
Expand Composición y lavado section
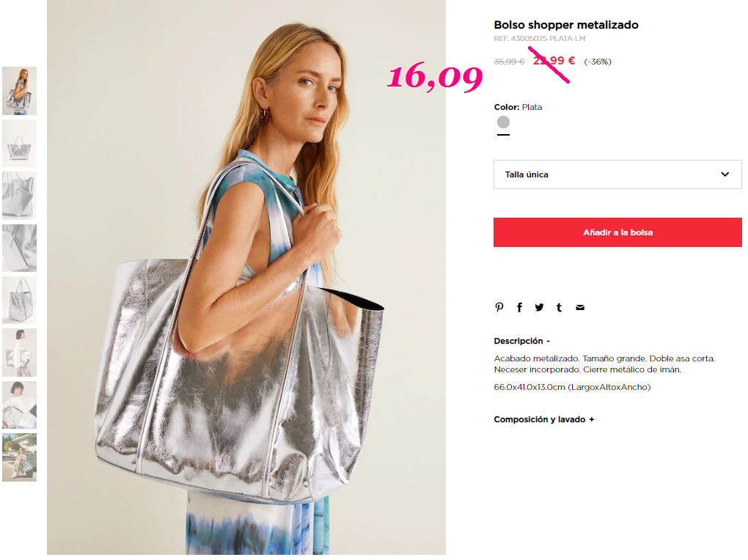(x=544, y=419)
